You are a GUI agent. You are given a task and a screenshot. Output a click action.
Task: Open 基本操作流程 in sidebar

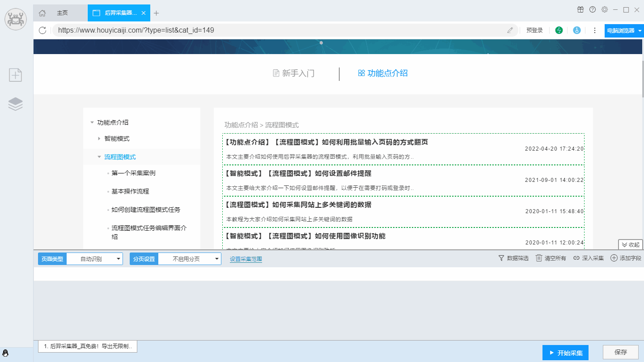click(130, 191)
